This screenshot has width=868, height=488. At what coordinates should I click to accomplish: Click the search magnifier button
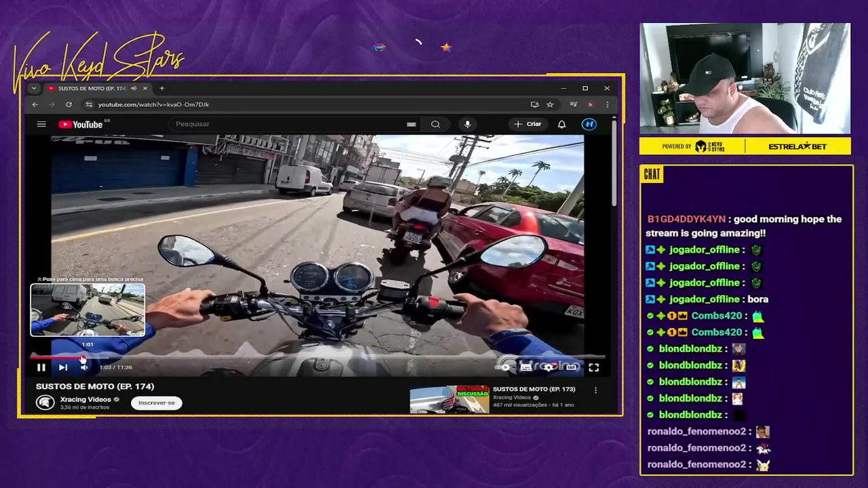(435, 124)
